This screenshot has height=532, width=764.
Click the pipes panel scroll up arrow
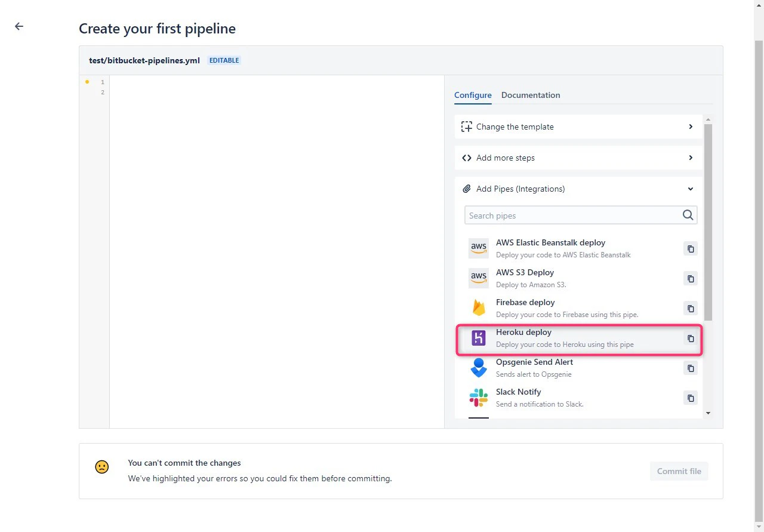point(708,119)
